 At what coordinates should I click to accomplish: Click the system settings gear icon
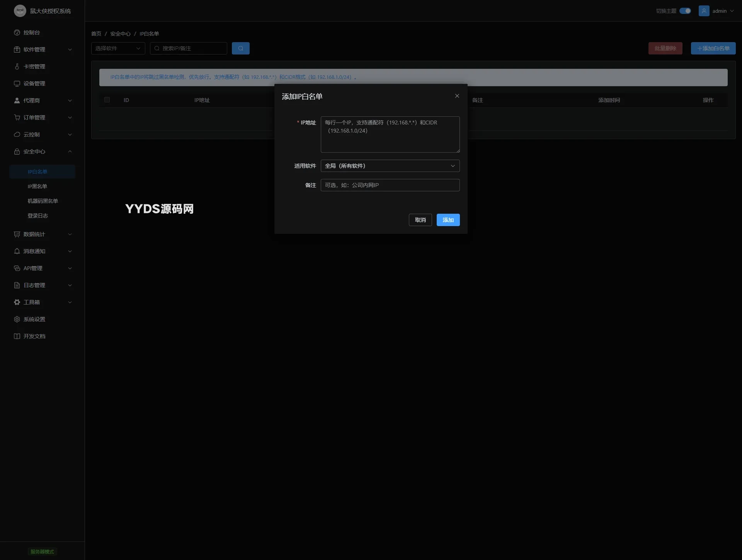(17, 319)
